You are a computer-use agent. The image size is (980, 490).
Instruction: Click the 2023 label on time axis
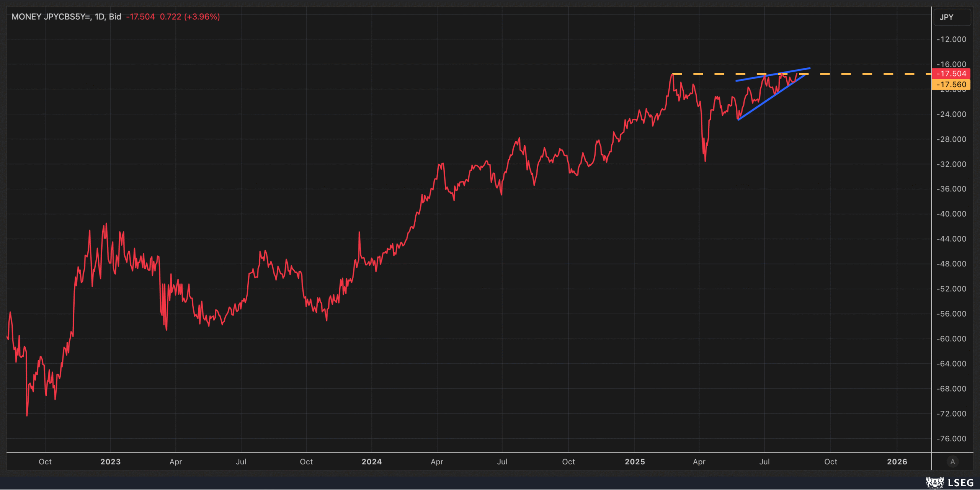(x=110, y=462)
